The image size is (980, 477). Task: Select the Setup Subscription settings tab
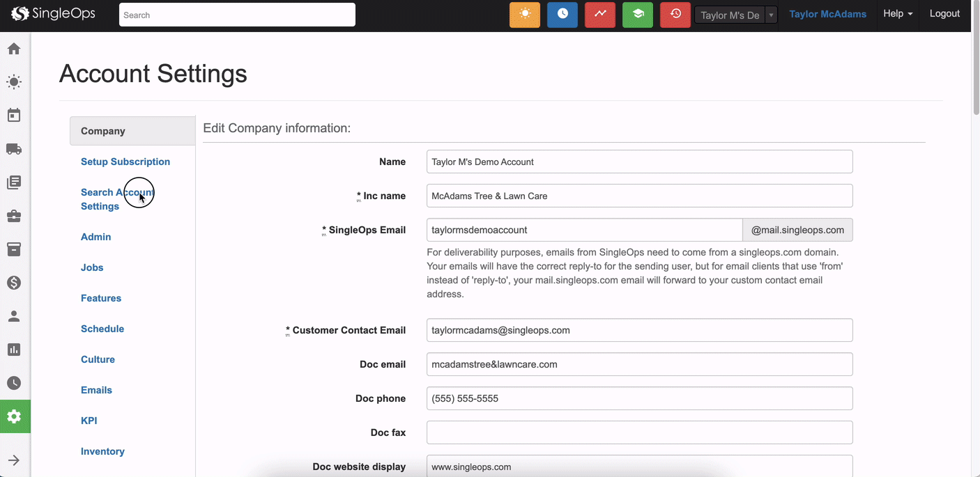pyautogui.click(x=125, y=162)
